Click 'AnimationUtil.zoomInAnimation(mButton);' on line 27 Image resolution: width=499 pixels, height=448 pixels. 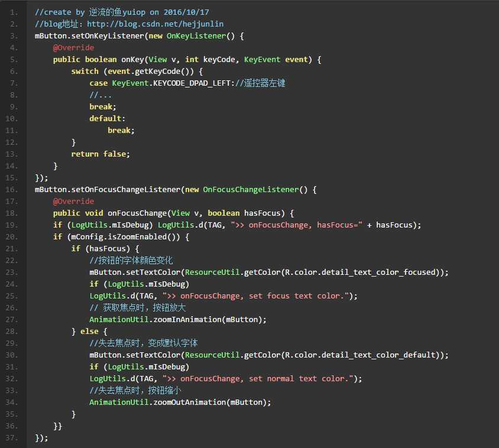click(178, 320)
